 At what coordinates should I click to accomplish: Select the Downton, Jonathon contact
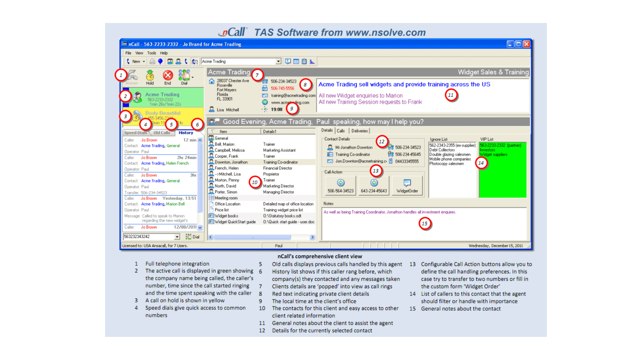click(x=262, y=162)
